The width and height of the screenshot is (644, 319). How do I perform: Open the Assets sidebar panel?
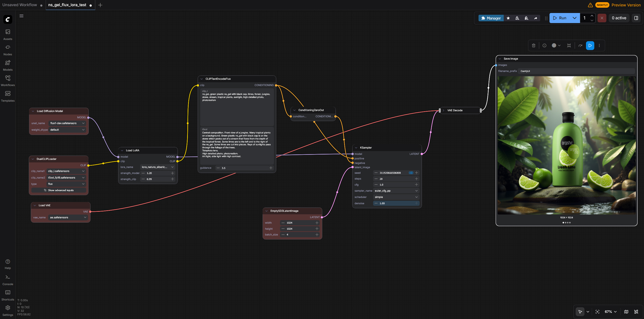[x=8, y=35]
